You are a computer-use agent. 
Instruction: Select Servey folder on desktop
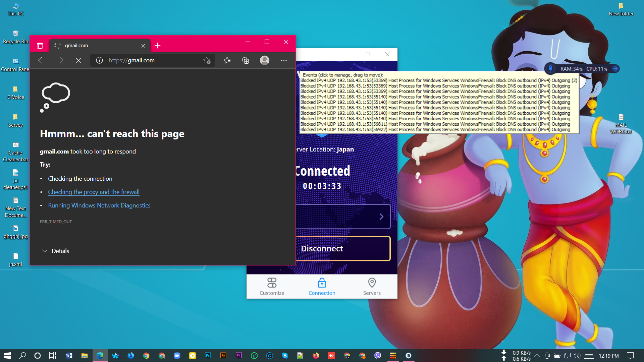[15, 121]
